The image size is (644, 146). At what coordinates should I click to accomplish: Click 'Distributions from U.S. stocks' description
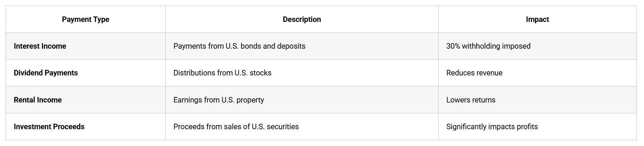pyautogui.click(x=222, y=73)
